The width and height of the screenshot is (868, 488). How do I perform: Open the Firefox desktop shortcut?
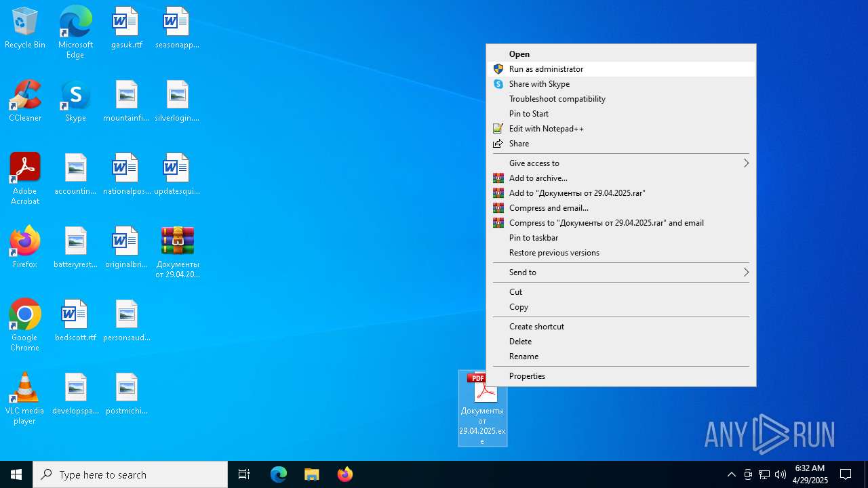25,248
